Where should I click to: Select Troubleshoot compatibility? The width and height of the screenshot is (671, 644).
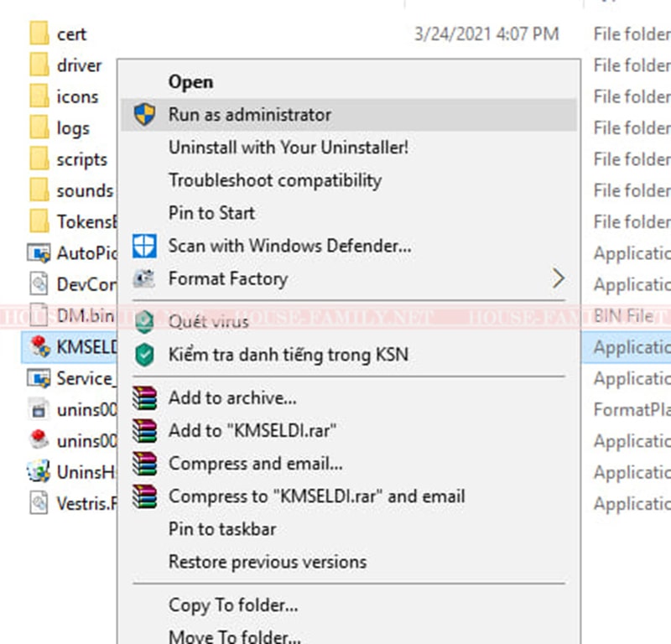point(274,180)
